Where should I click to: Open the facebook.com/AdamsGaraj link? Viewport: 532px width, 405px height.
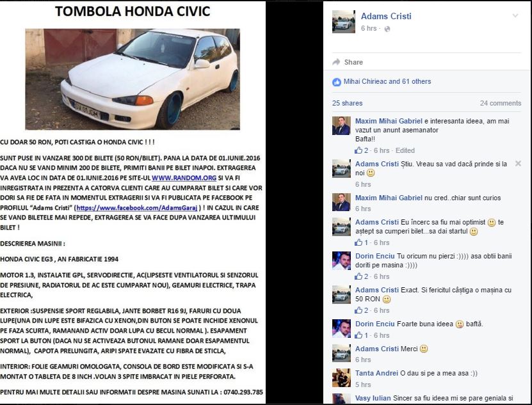[137, 208]
